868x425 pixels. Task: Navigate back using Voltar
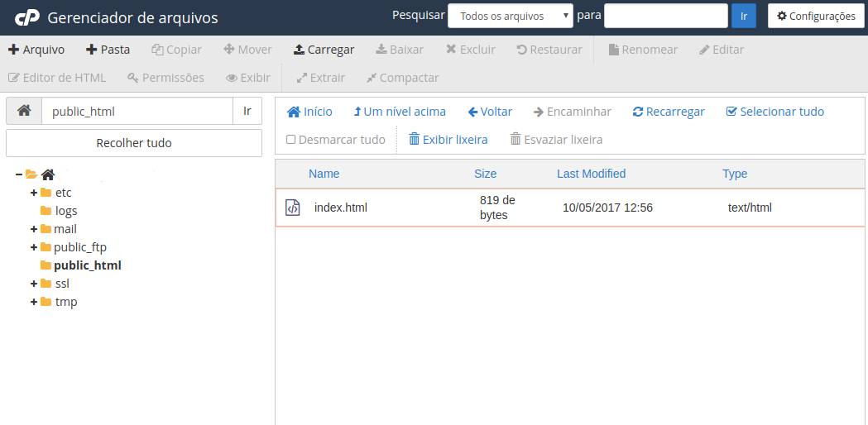[490, 112]
